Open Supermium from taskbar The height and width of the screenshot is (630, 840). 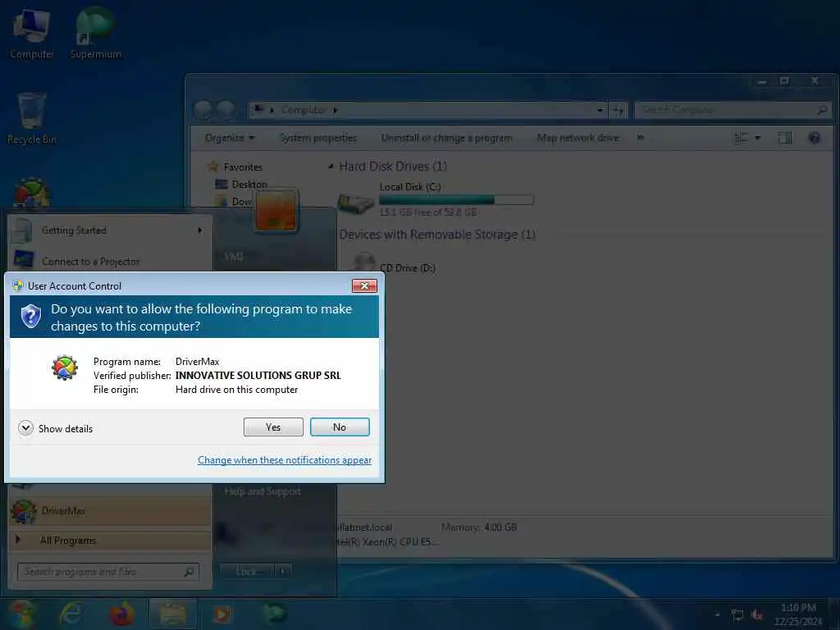click(x=274, y=614)
